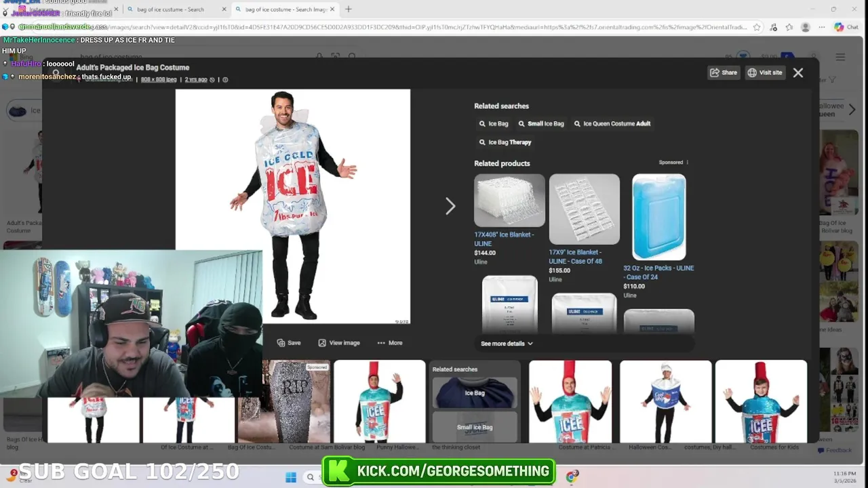This screenshot has width=868, height=488.
Task: Click the Feedback link at page bottom
Action: point(835,450)
